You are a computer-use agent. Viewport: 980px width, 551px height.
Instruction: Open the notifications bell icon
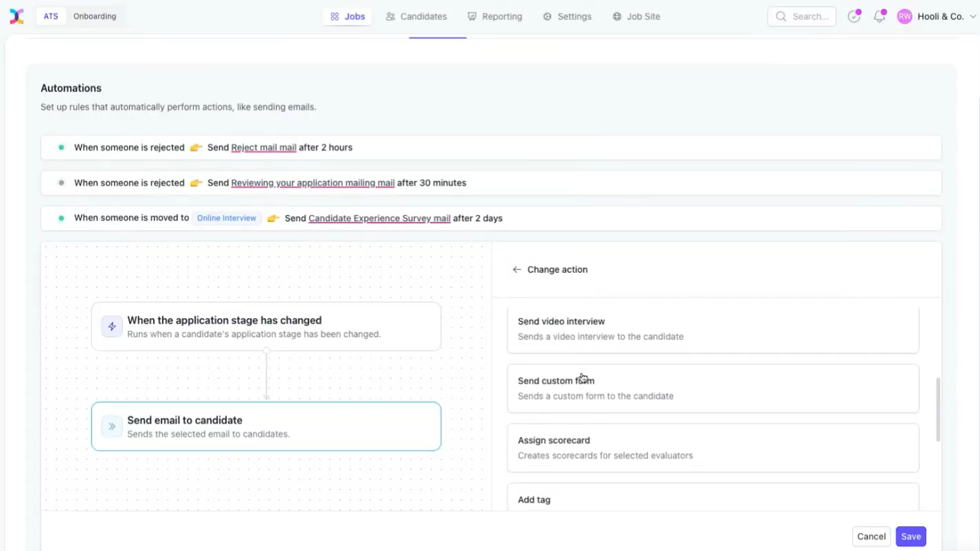click(880, 16)
